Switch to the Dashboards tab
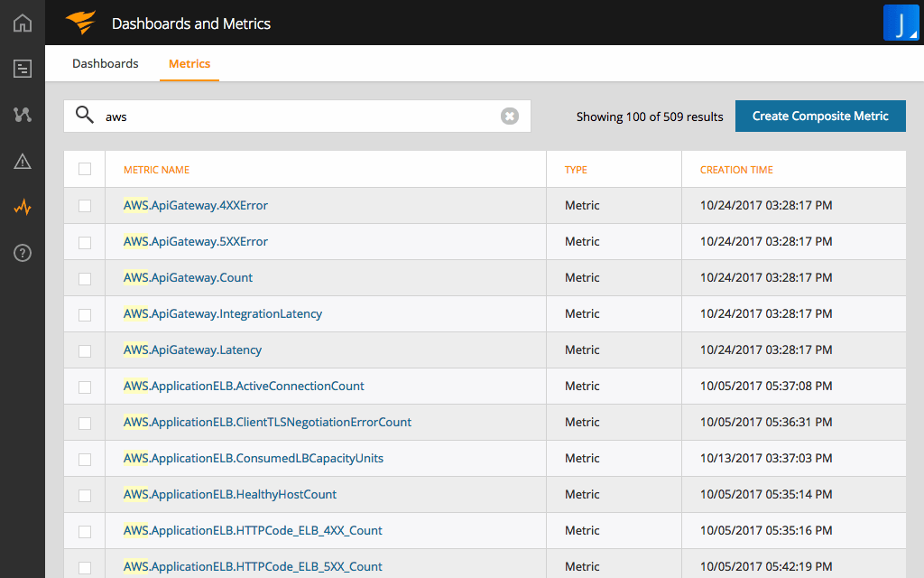This screenshot has height=578, width=924. (x=105, y=63)
